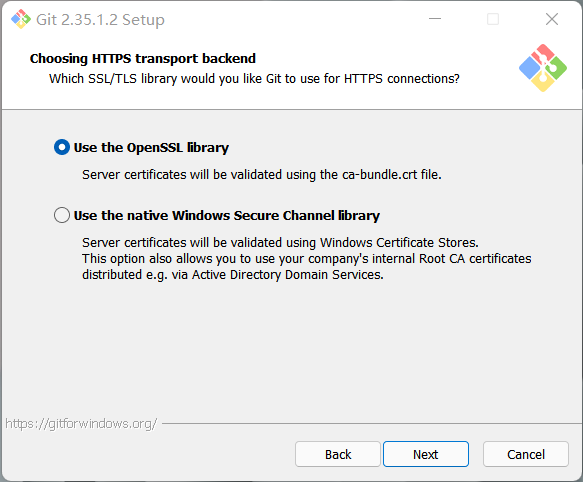Go back to the previous setup page
583x482 pixels.
click(x=338, y=454)
